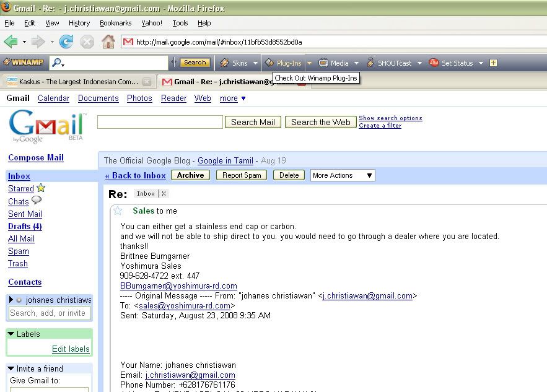
Task: Close the Kaskus tab
Action: [x=147, y=82]
